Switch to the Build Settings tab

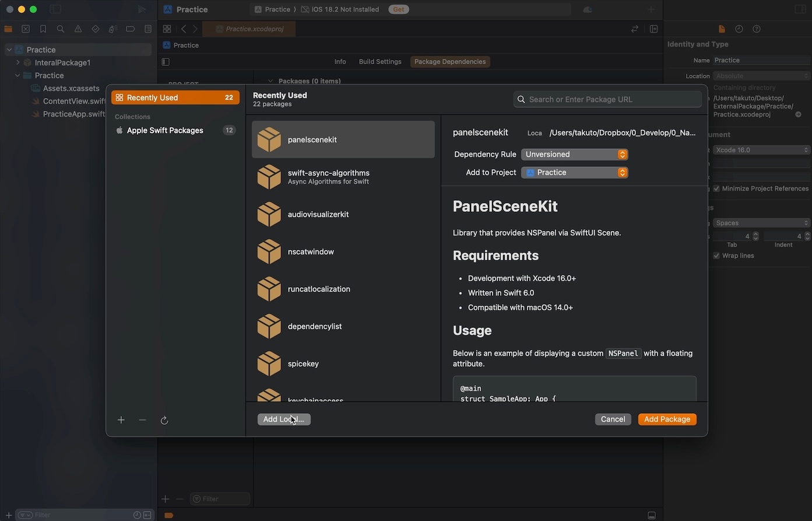pos(380,62)
